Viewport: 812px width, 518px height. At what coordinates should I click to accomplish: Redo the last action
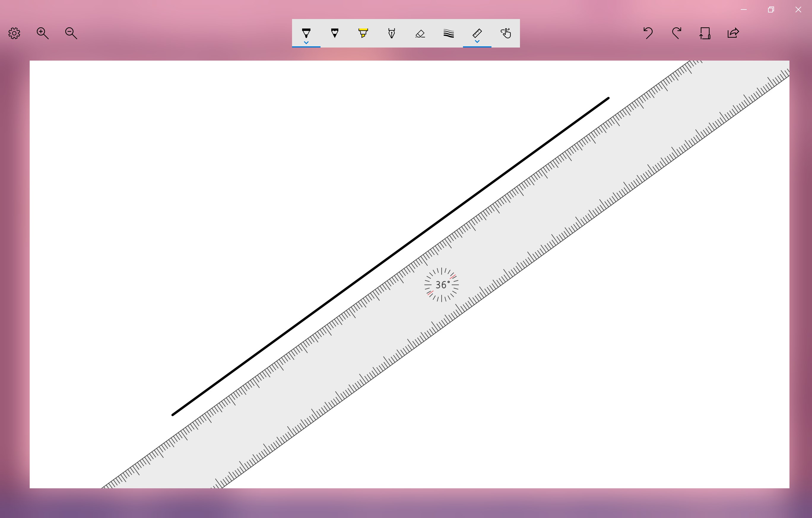pyautogui.click(x=676, y=33)
